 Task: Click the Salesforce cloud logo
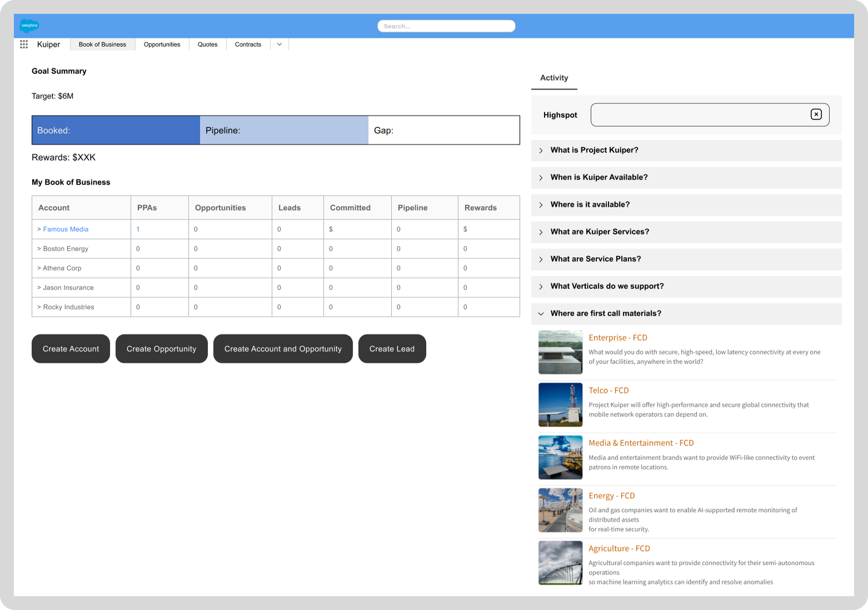[x=29, y=26]
